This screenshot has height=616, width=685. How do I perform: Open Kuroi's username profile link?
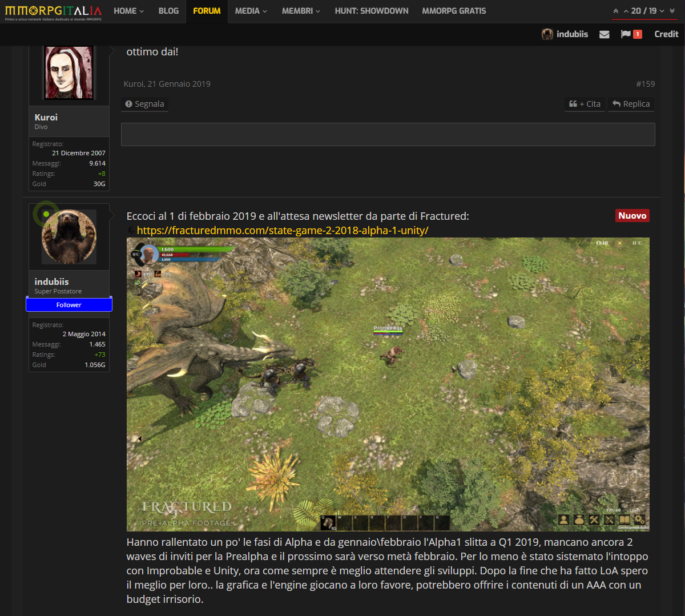coord(46,117)
